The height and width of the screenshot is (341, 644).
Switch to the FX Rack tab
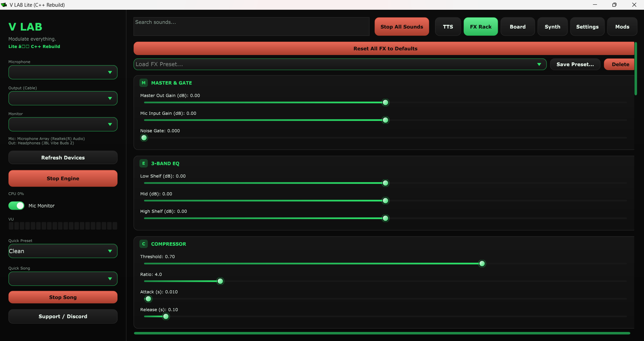(x=481, y=27)
